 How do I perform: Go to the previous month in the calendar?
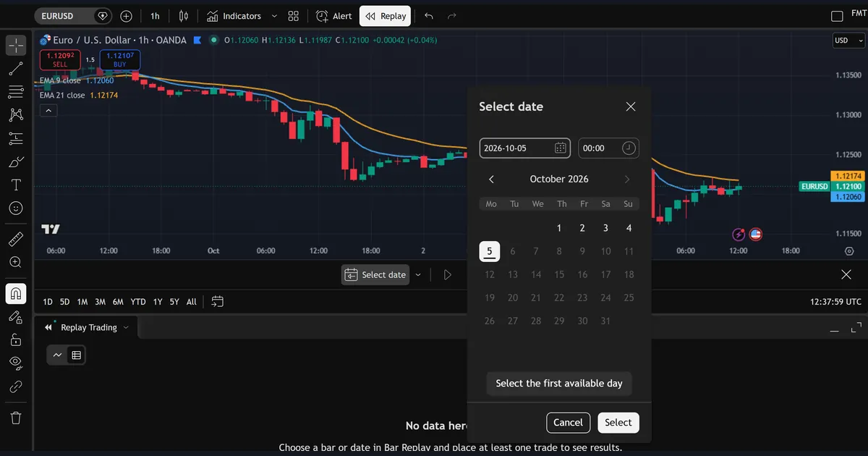point(491,180)
